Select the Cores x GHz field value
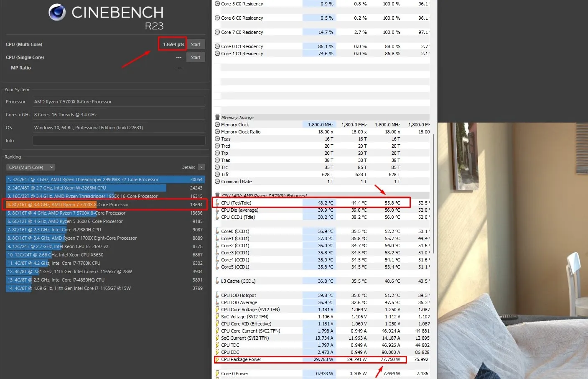588x379 pixels. 119,115
